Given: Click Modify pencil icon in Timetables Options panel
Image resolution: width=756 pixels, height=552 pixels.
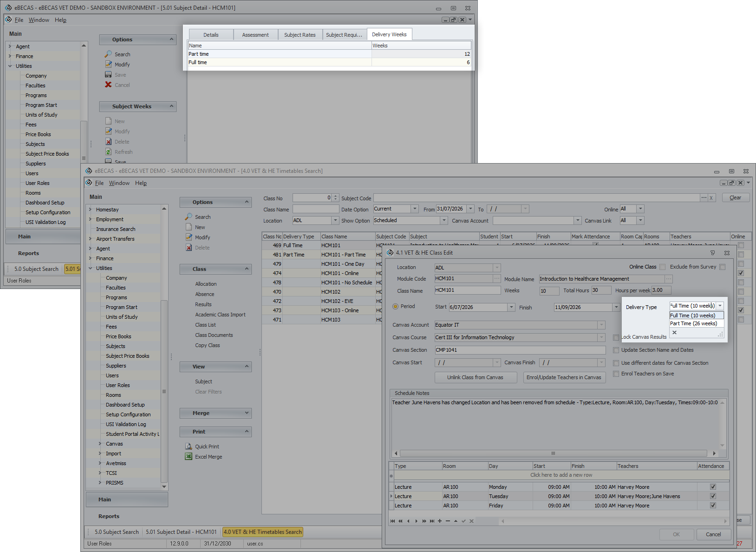Looking at the screenshot, I should [x=189, y=237].
